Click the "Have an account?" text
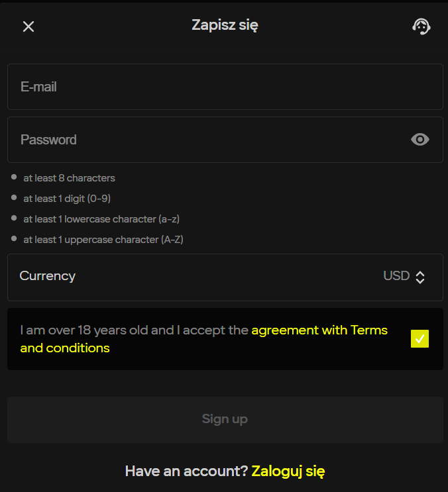 pos(186,471)
